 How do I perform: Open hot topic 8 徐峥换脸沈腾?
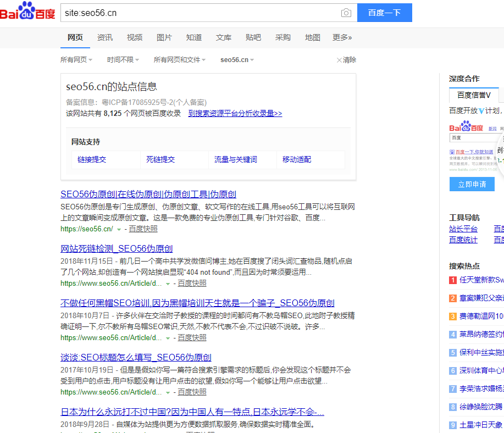tap(481, 407)
